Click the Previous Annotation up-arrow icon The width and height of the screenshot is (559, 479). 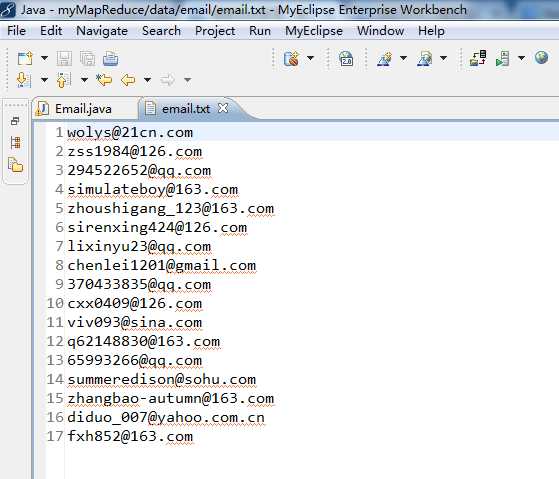[x=63, y=80]
